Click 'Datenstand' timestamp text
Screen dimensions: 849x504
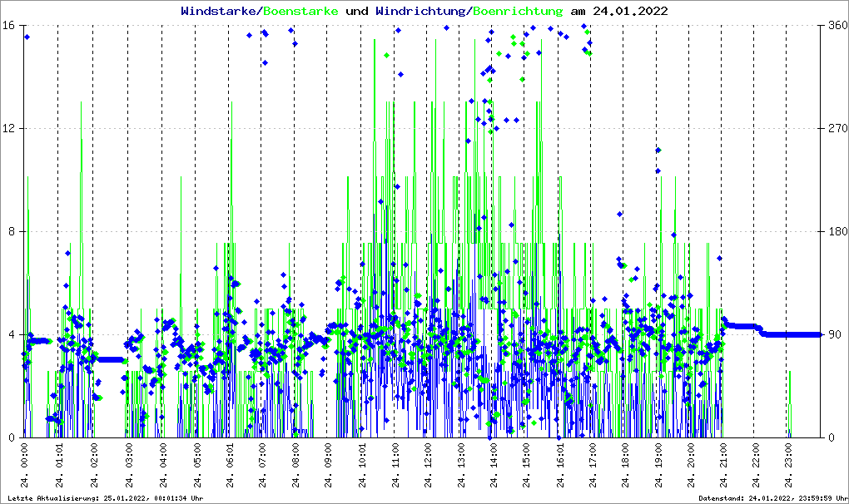pyautogui.click(x=772, y=498)
